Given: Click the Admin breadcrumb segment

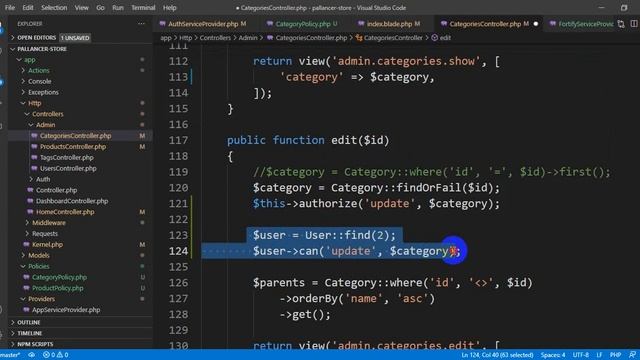Looking at the screenshot, I should (248, 38).
